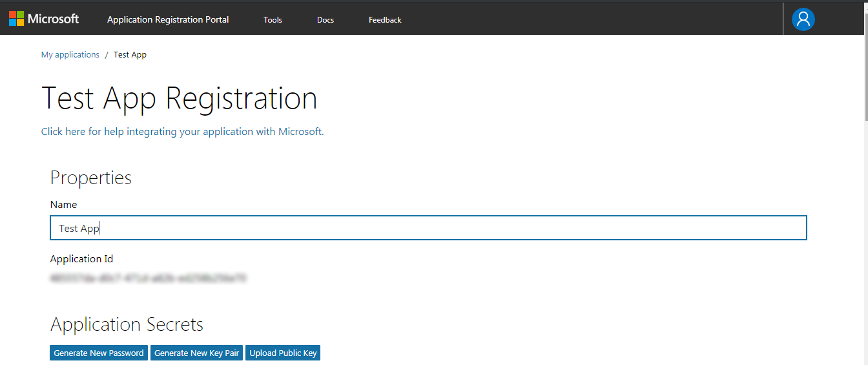
Task: Open the Tools menu
Action: (x=273, y=20)
